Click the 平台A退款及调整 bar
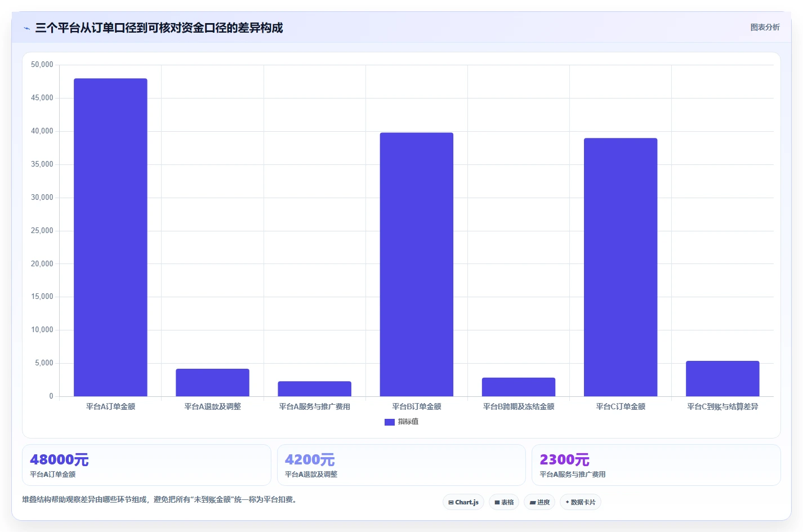This screenshot has width=803, height=532. [212, 382]
